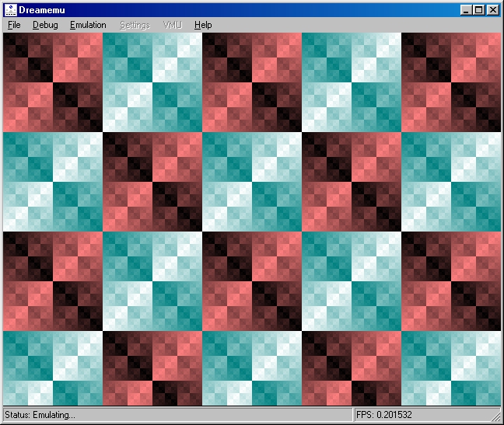Click the greyed-out VMU menu

173,25
